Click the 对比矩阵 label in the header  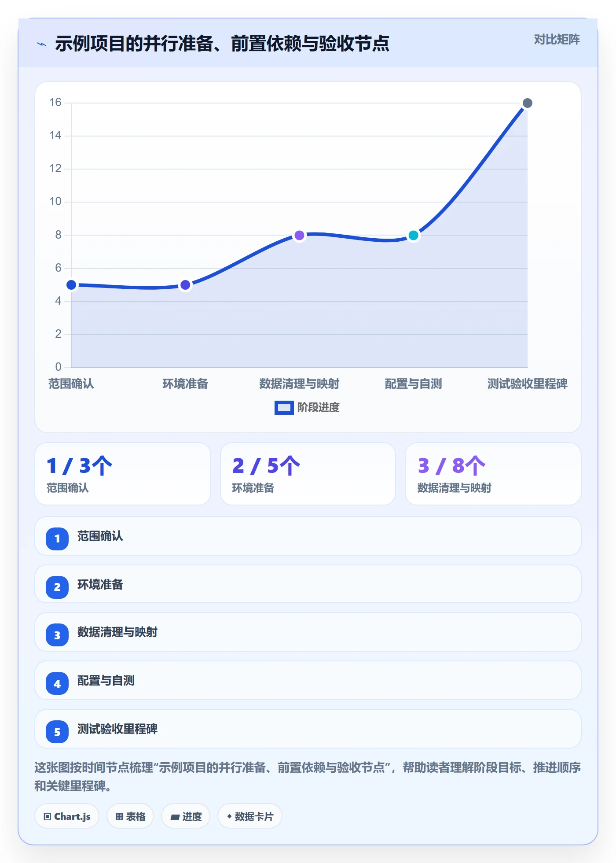[557, 40]
